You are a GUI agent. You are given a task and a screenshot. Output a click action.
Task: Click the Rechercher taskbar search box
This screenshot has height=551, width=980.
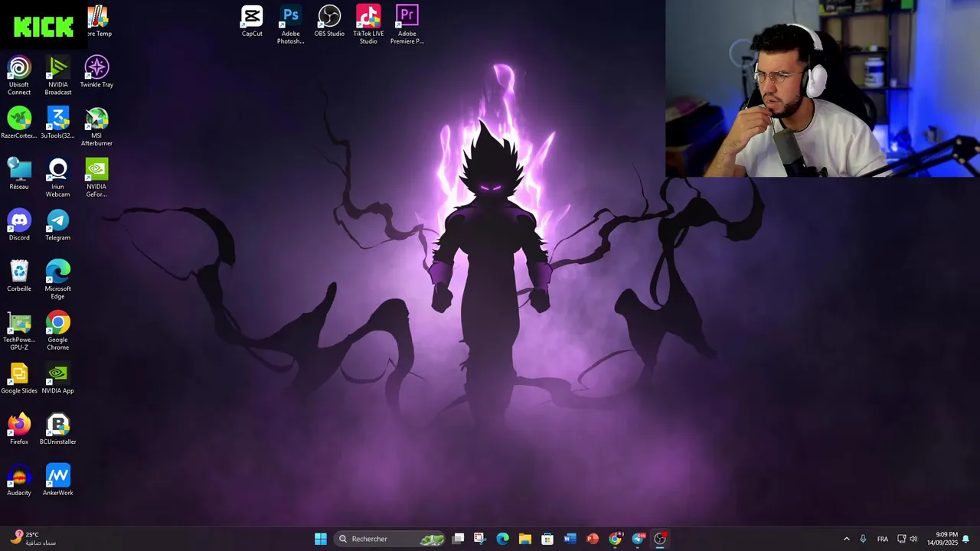point(390,539)
